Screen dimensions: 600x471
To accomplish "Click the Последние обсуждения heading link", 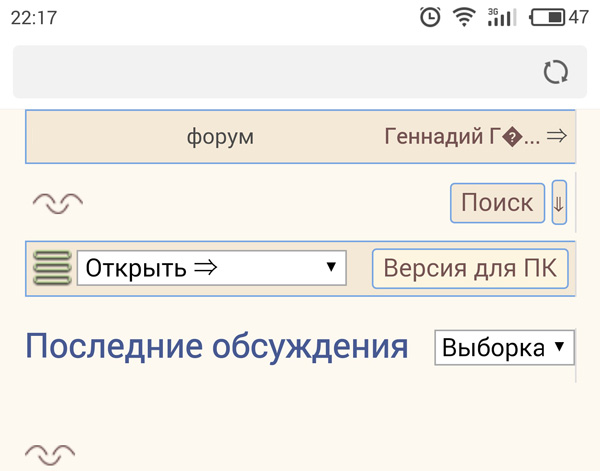I will pos(217,347).
